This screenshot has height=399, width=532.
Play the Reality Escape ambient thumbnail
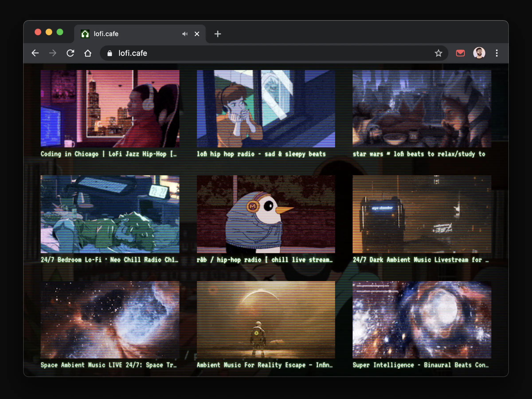pyautogui.click(x=266, y=320)
